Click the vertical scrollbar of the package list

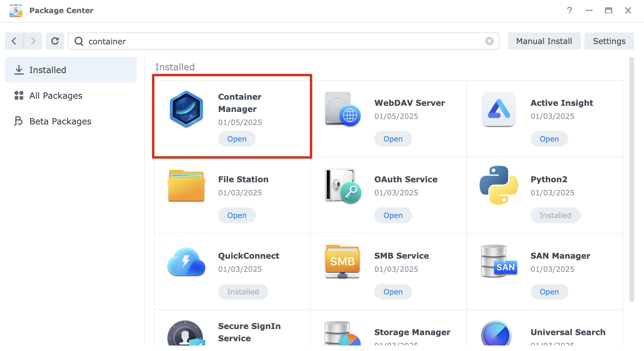632,179
